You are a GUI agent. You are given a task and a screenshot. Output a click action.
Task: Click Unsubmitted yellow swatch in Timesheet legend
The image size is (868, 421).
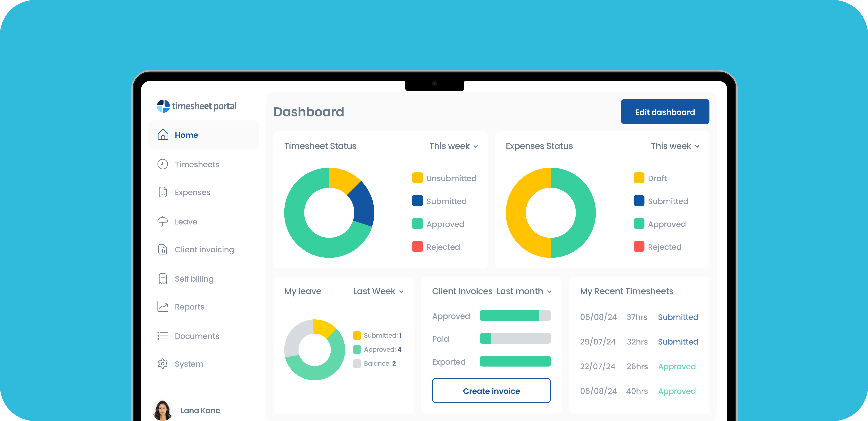tap(417, 178)
